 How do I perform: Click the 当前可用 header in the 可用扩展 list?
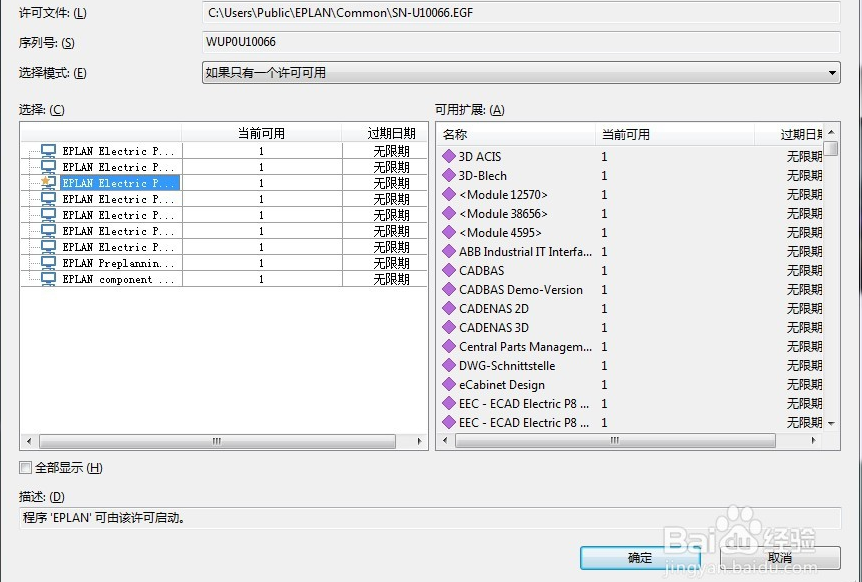click(x=675, y=134)
